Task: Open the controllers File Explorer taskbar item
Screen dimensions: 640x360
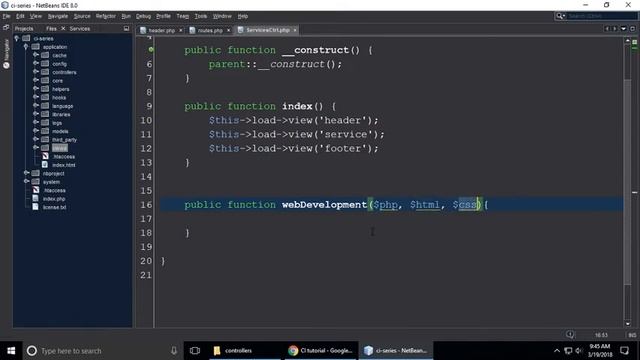Action: tap(245, 351)
